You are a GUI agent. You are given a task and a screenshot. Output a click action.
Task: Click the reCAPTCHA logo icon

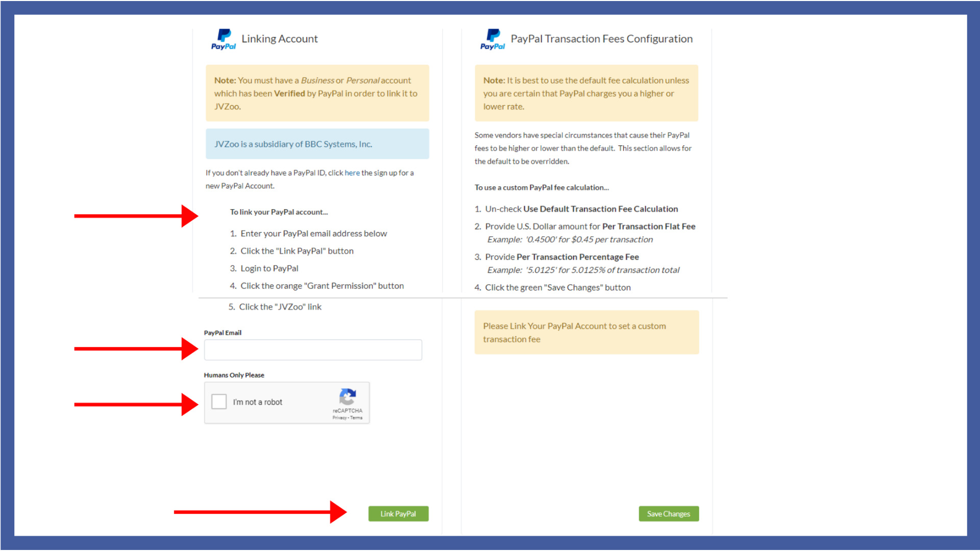point(348,397)
